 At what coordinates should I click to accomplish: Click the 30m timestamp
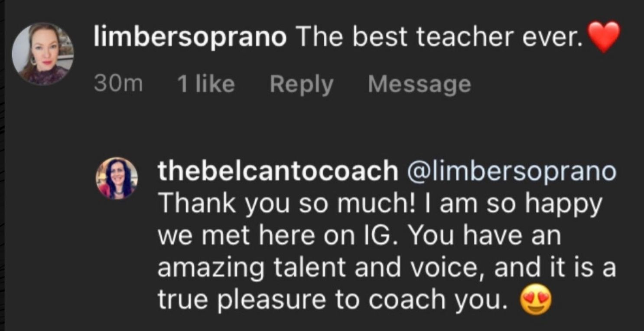click(118, 84)
